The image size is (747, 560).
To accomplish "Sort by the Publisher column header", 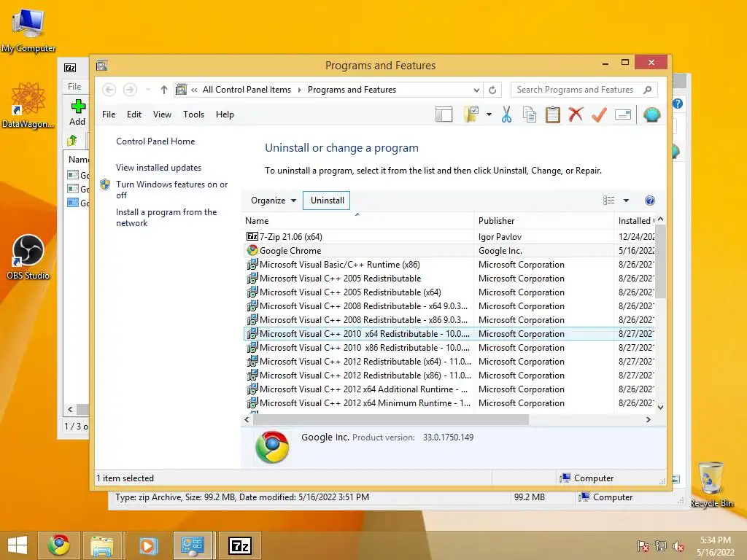I will [544, 221].
